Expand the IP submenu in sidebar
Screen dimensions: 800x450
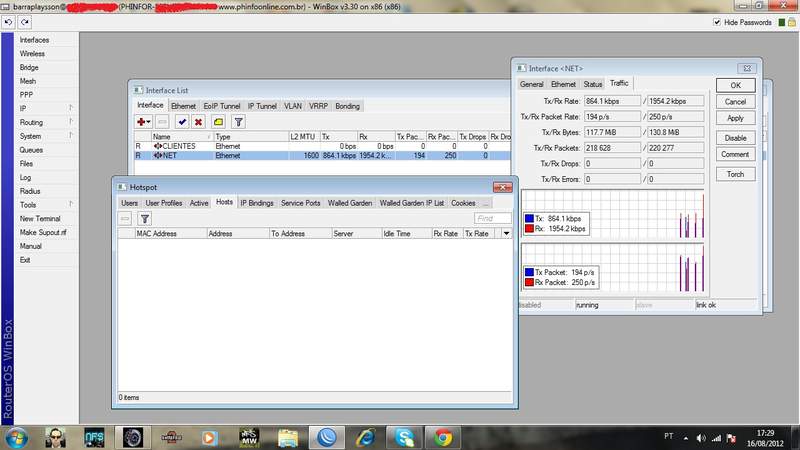(x=71, y=108)
